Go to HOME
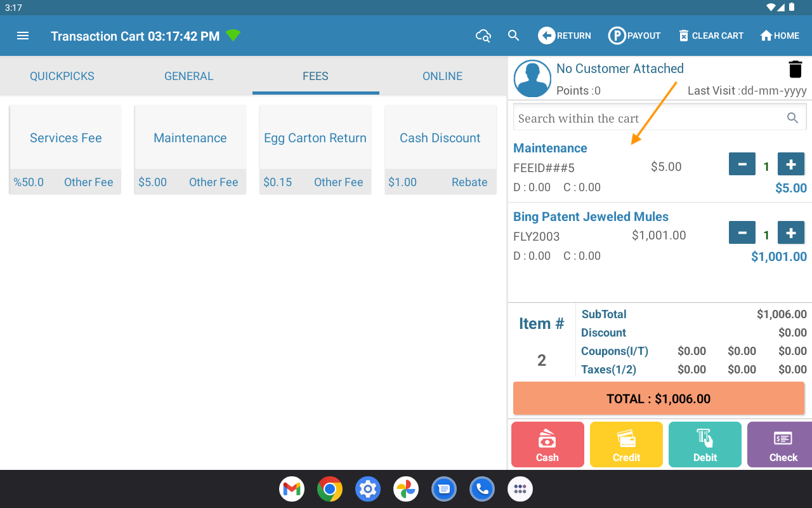 point(780,36)
